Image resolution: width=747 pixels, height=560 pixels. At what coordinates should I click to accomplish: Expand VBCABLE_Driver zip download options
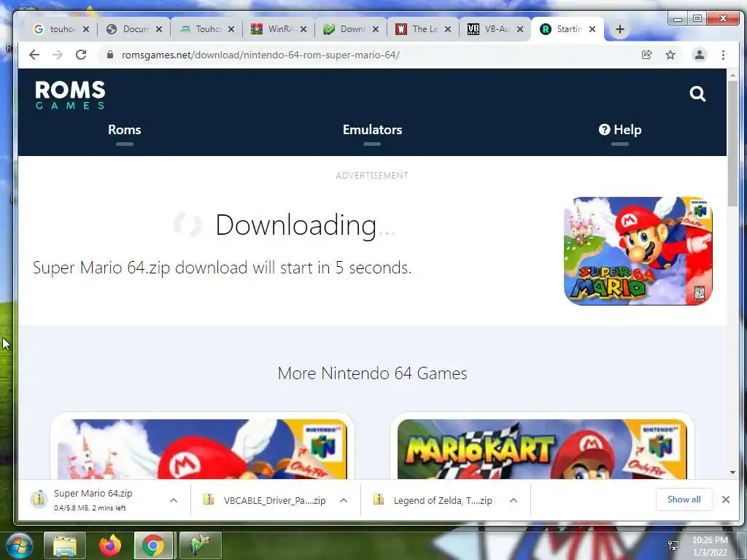tap(344, 500)
